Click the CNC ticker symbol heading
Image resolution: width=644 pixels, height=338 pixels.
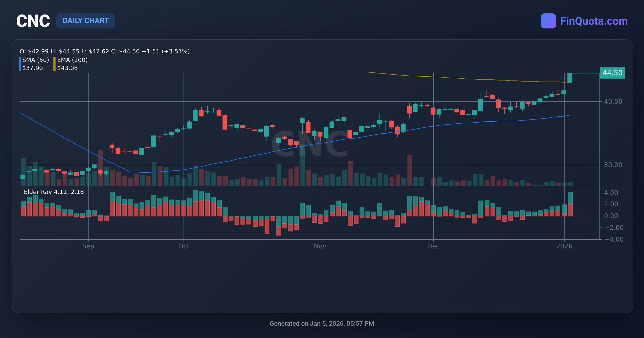[33, 20]
